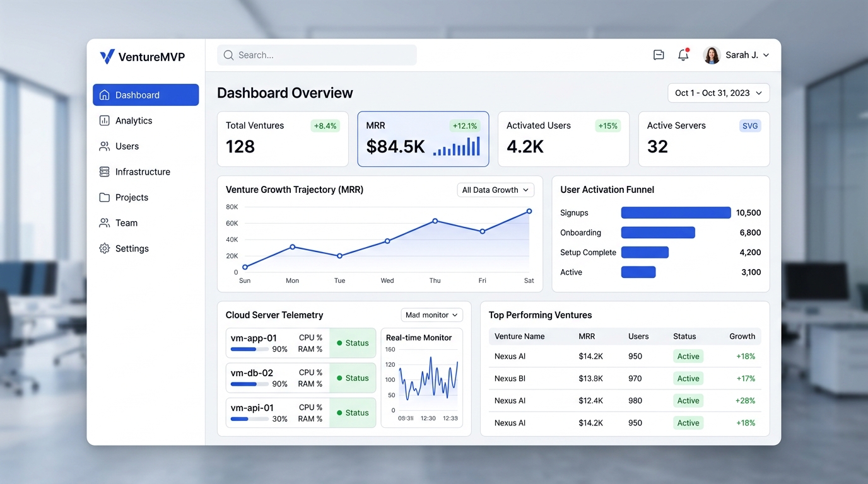Select the Mon data point on growth chart
The height and width of the screenshot is (484, 868).
293,247
